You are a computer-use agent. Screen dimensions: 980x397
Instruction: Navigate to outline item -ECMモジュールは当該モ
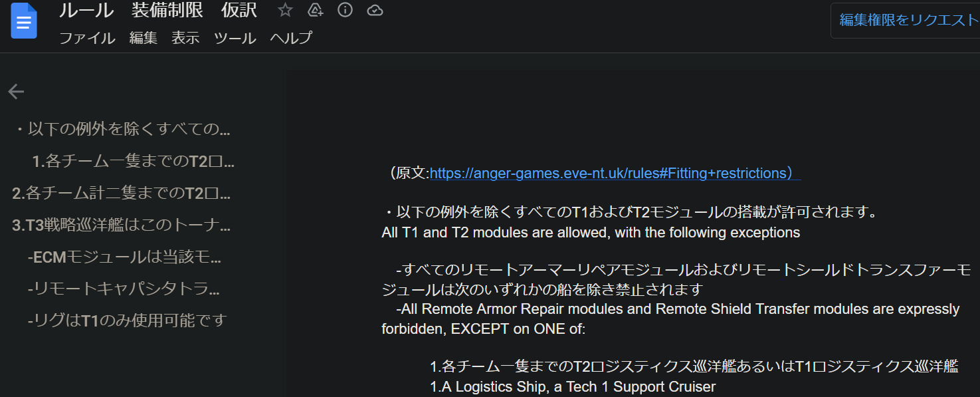[x=124, y=257]
